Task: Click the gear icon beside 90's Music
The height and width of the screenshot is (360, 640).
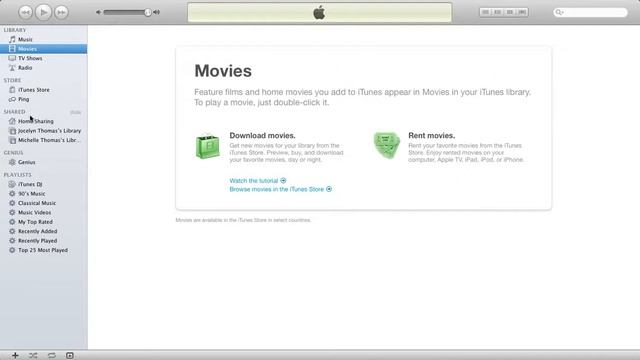Action: point(12,193)
